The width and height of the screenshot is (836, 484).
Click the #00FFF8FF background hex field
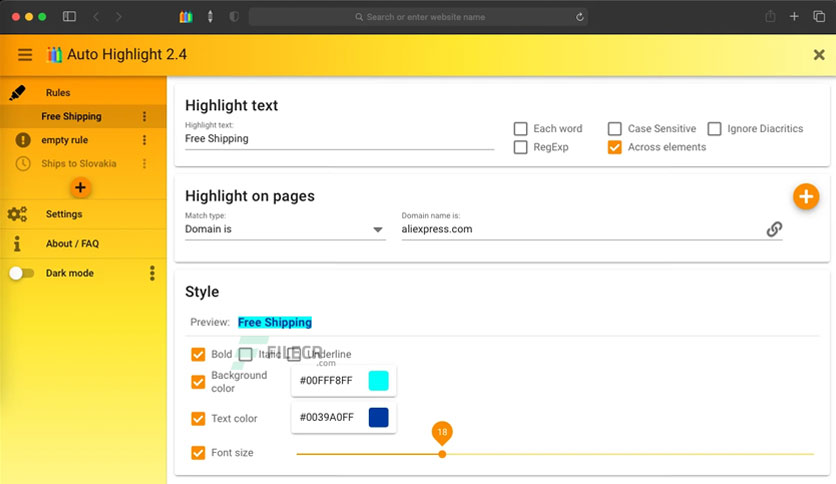tap(326, 381)
